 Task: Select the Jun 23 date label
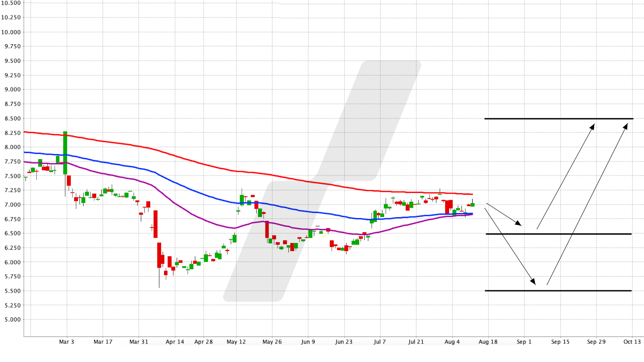point(344,342)
